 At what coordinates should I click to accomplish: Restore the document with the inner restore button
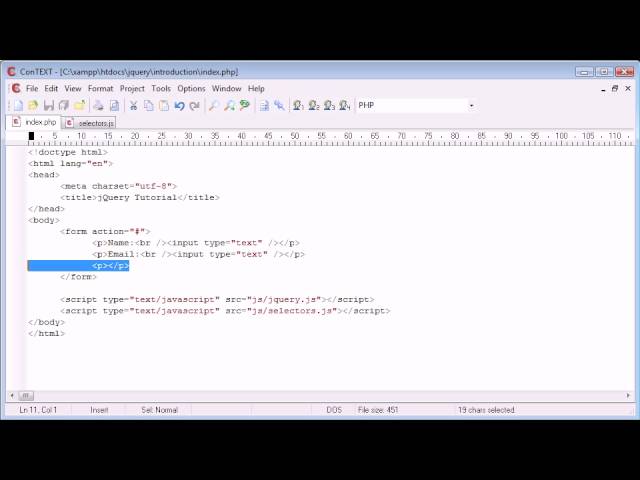point(615,89)
